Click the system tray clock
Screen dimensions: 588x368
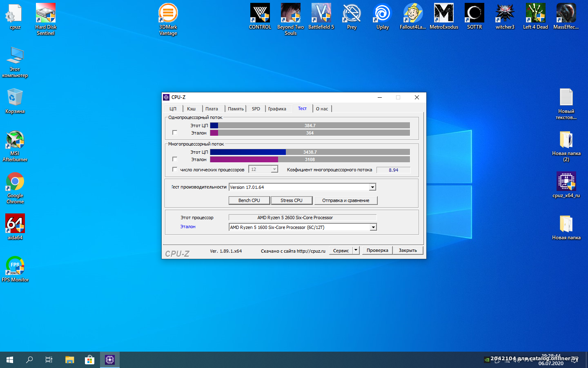click(551, 360)
